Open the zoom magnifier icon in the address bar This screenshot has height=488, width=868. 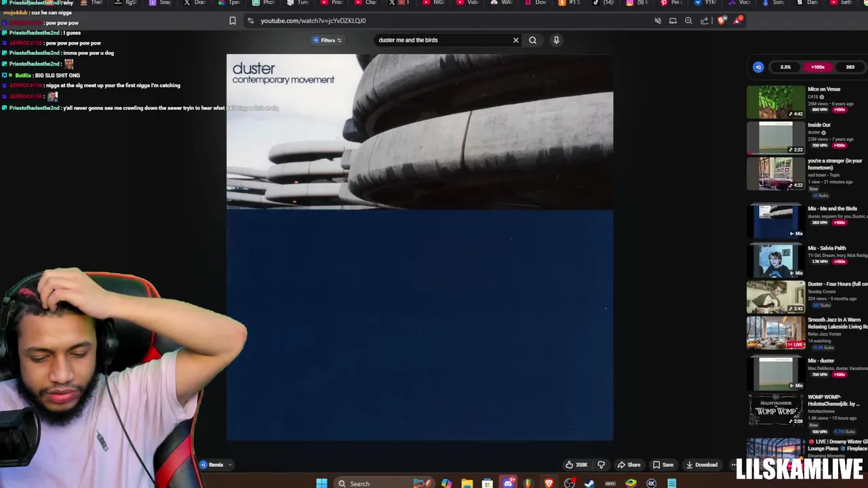pyautogui.click(x=688, y=21)
